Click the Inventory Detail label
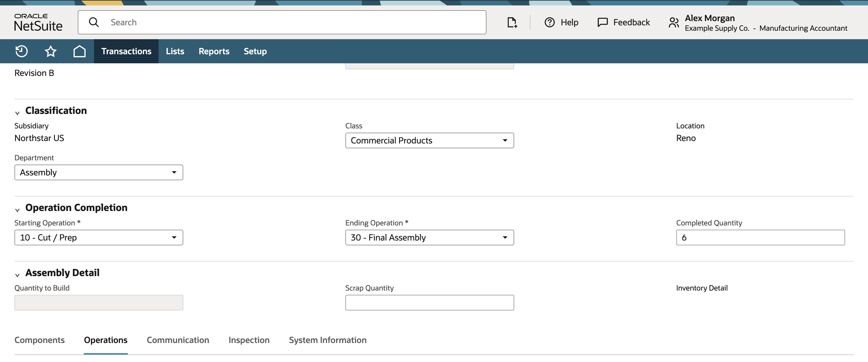The height and width of the screenshot is (362, 868). coord(702,288)
